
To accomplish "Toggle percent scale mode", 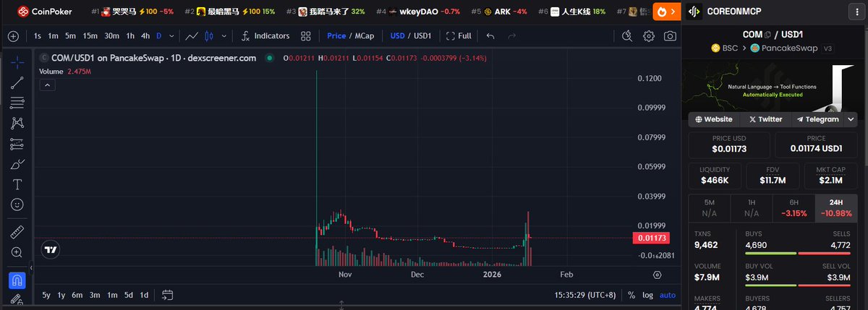I will point(631,295).
